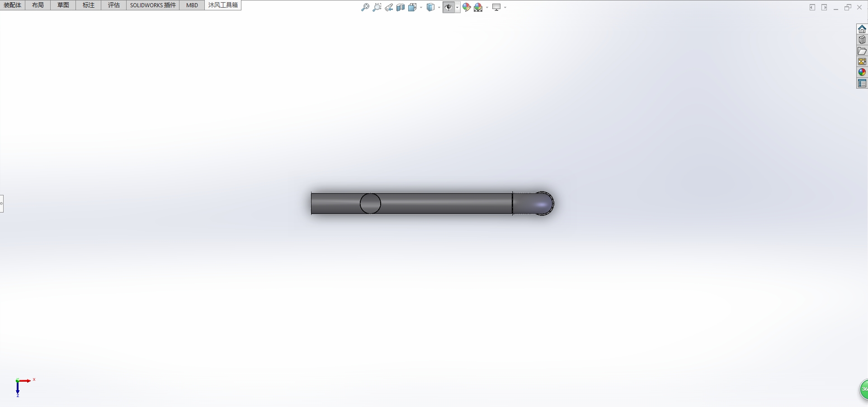
Task: Open the 标注 tab
Action: click(89, 5)
